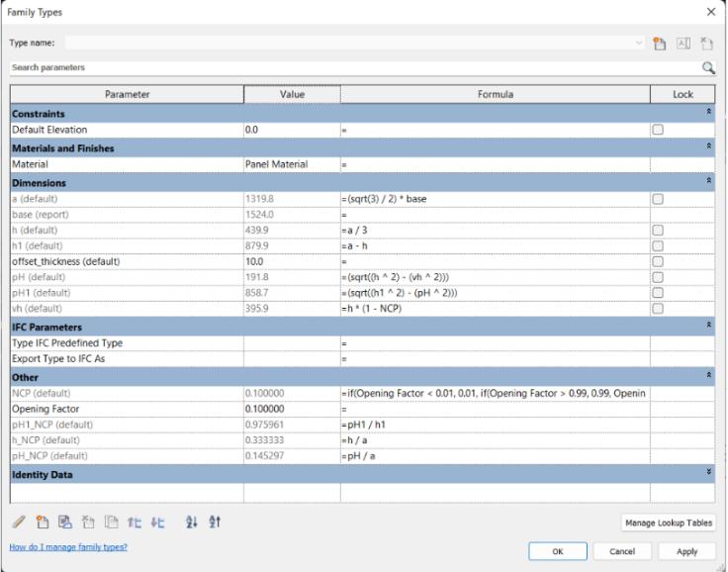The width and height of the screenshot is (728, 572).
Task: Click the Delete Type icon at top right
Action: pyautogui.click(x=706, y=44)
